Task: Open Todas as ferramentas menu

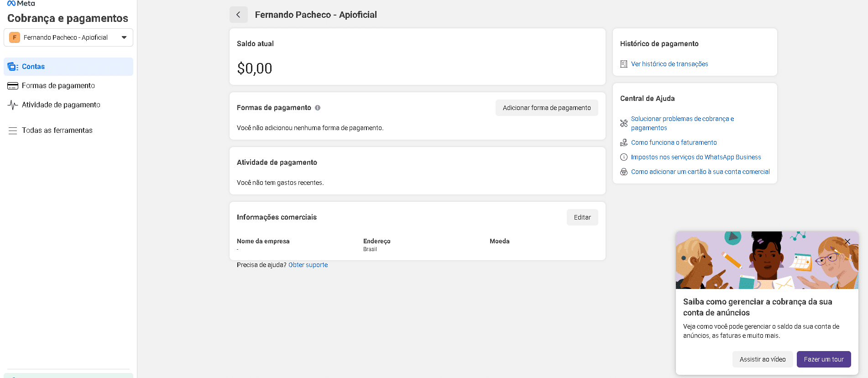Action: 68,131
